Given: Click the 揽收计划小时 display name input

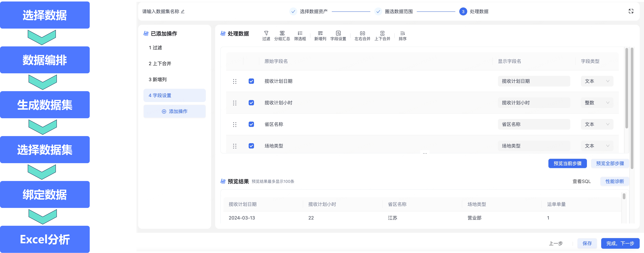Looking at the screenshot, I should [534, 103].
